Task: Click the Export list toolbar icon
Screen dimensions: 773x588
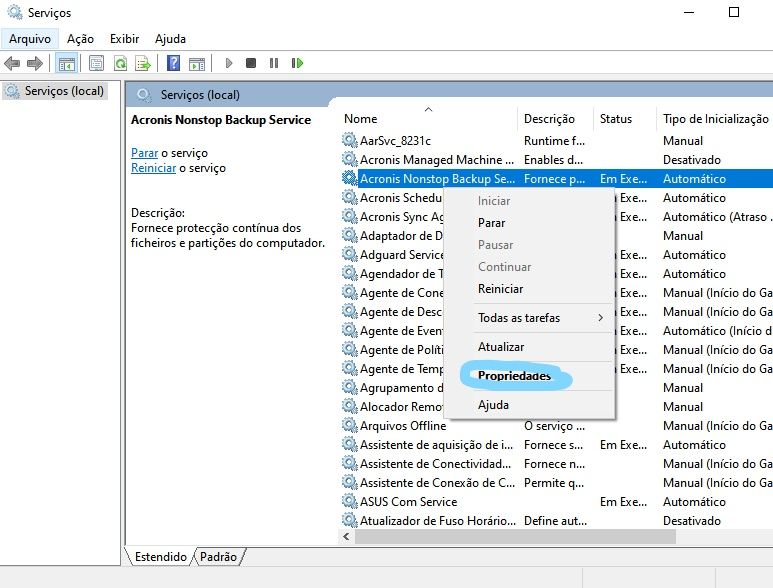Action: coord(143,63)
